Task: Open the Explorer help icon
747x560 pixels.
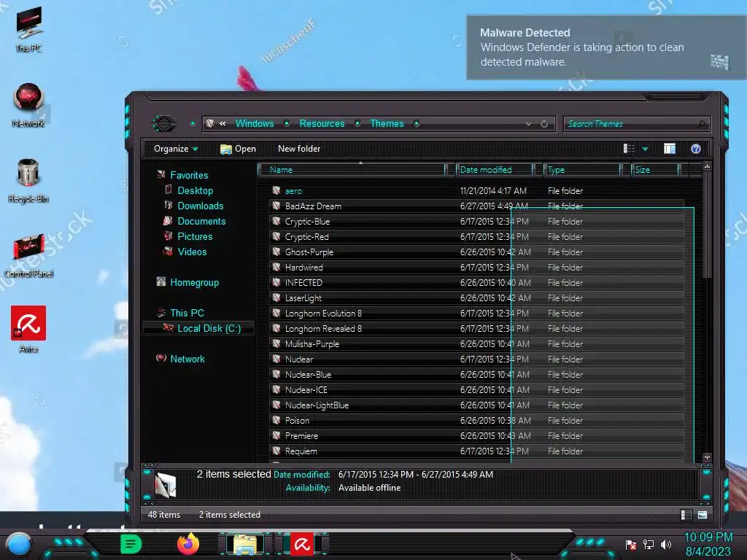Action: (695, 149)
